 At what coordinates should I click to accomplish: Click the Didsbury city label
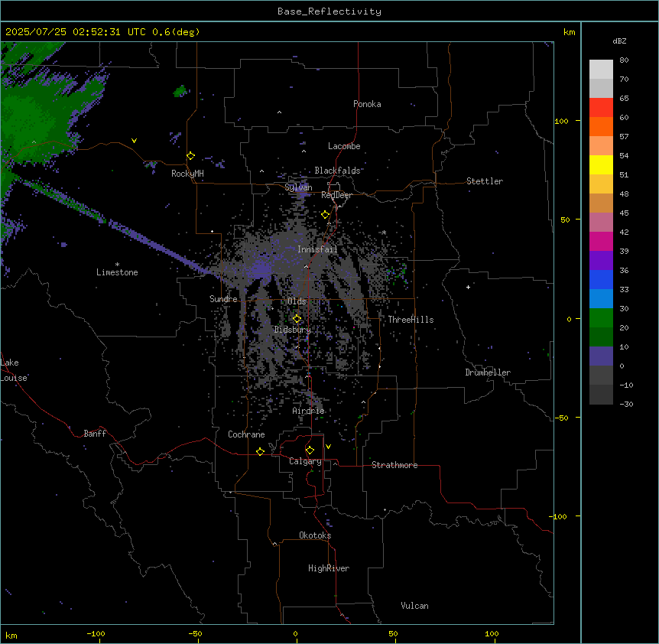tap(293, 330)
